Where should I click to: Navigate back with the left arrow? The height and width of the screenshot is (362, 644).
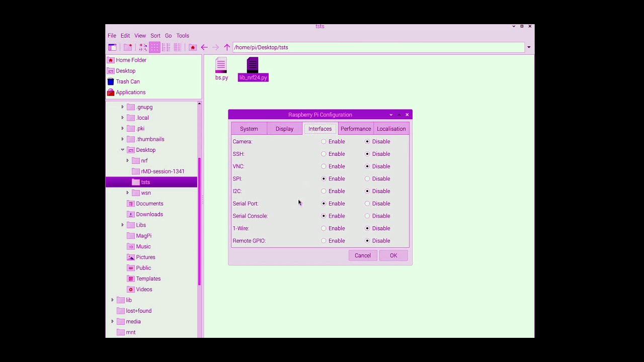pyautogui.click(x=204, y=47)
